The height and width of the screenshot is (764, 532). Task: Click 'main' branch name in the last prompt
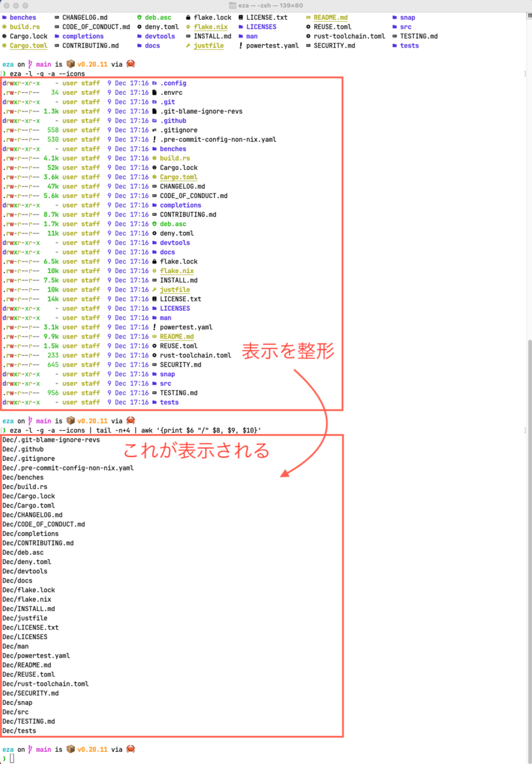pyautogui.click(x=43, y=749)
